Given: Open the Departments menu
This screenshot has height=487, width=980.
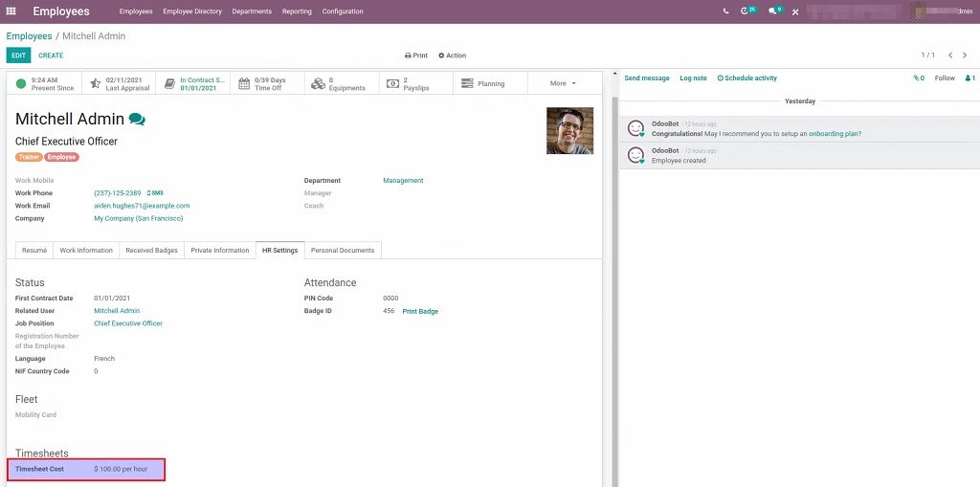Looking at the screenshot, I should point(252,11).
